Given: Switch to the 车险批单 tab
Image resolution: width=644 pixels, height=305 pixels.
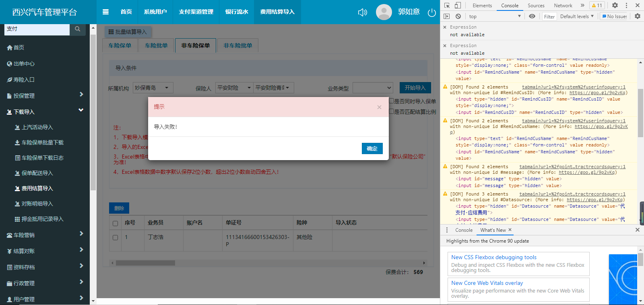Looking at the screenshot, I should click(156, 45).
